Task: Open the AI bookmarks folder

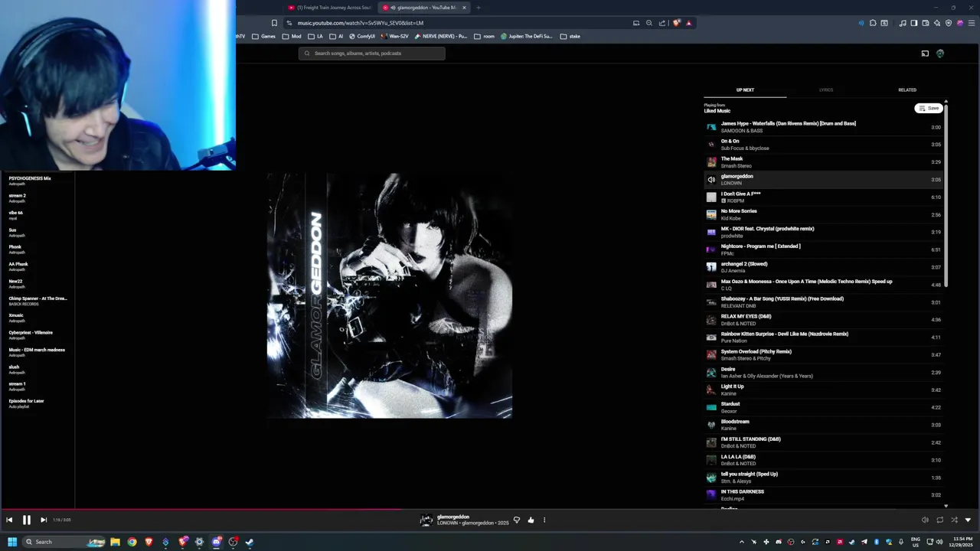Action: (336, 36)
